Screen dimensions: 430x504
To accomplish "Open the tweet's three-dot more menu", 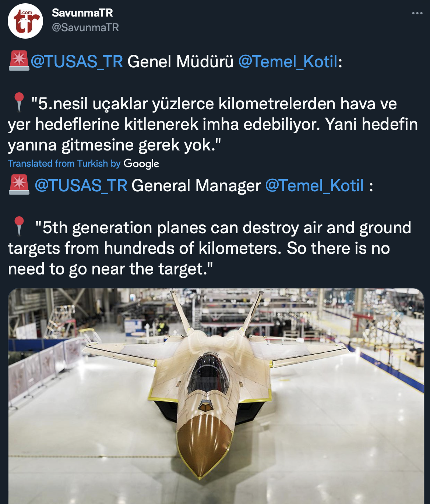I will [x=417, y=13].
